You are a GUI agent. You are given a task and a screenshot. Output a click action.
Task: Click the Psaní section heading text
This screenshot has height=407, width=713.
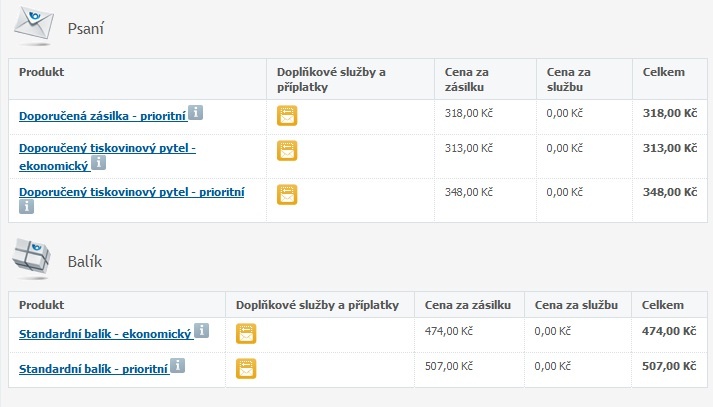(x=86, y=28)
